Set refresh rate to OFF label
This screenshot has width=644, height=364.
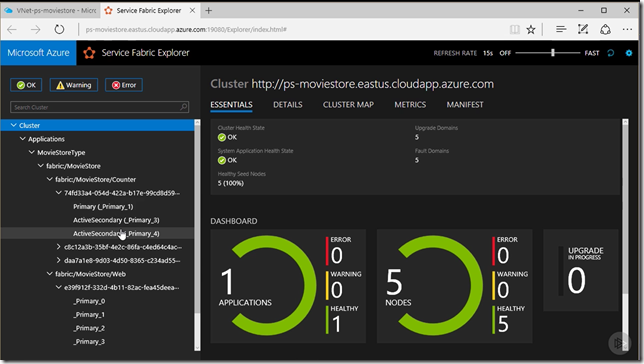tap(505, 53)
